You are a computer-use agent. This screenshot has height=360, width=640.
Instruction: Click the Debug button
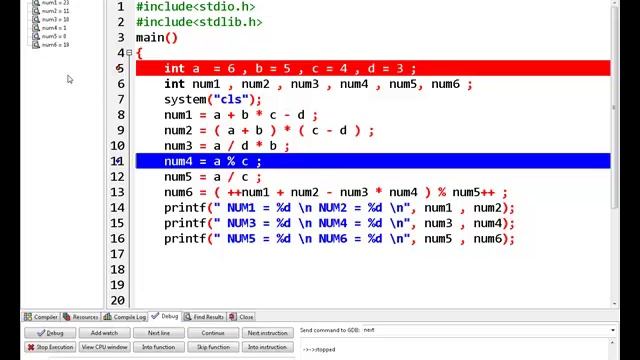(50, 333)
